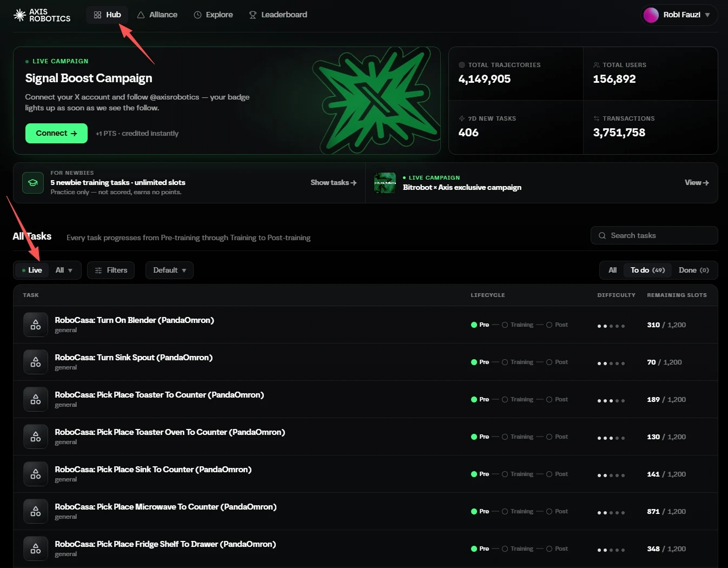Click the Search tasks field
The height and width of the screenshot is (568, 728).
pyautogui.click(x=654, y=236)
